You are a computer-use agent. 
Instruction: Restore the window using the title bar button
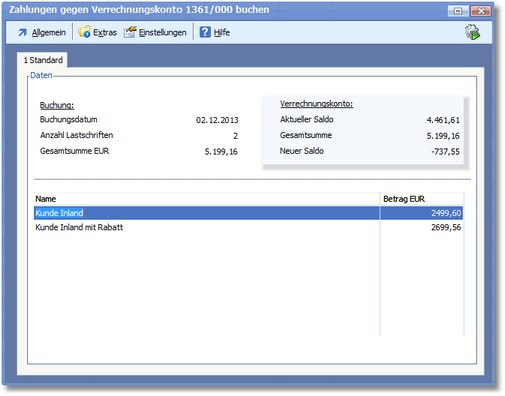click(x=458, y=11)
